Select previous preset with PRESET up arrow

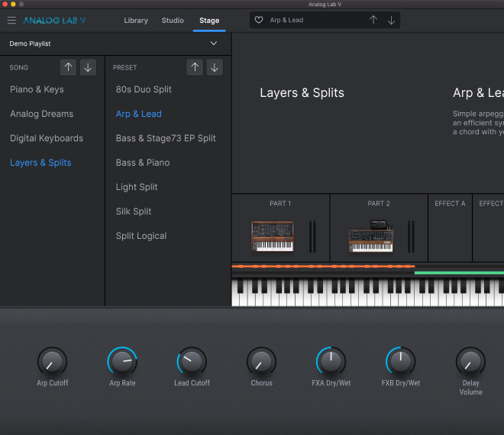195,67
